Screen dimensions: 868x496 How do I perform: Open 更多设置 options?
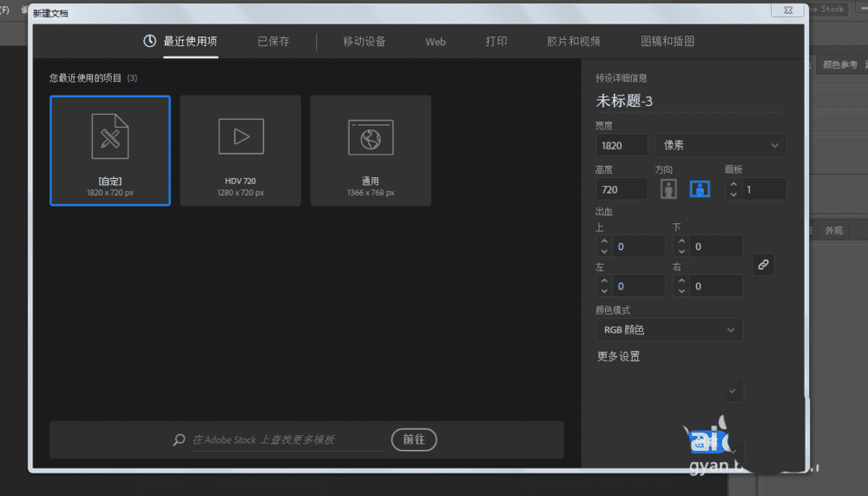click(x=618, y=356)
